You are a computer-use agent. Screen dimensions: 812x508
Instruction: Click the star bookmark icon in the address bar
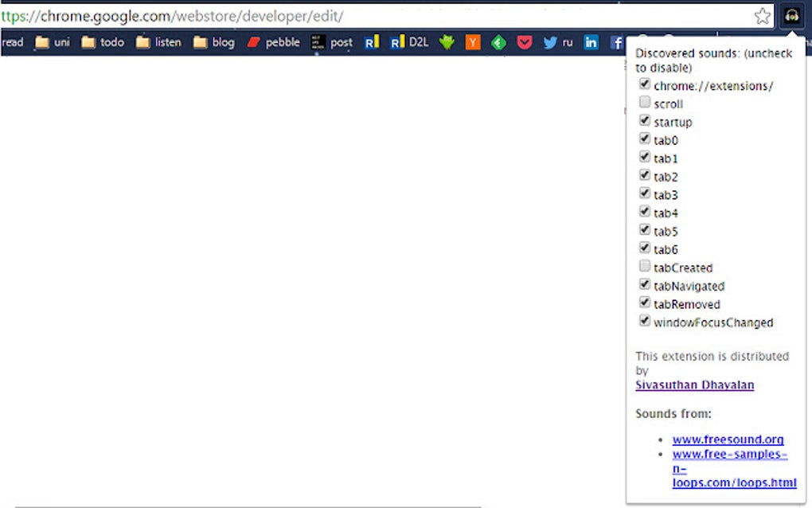[x=762, y=15]
